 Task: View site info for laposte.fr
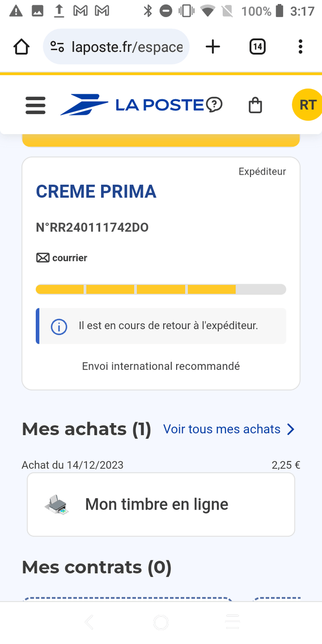57,47
